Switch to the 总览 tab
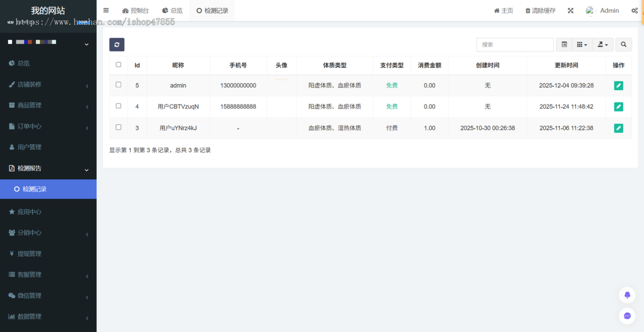Viewport: 644px width, 332px height. [x=172, y=11]
